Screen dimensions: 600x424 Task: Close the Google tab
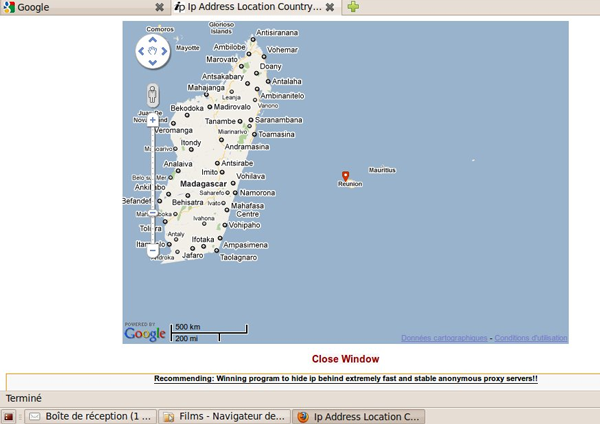coord(159,7)
